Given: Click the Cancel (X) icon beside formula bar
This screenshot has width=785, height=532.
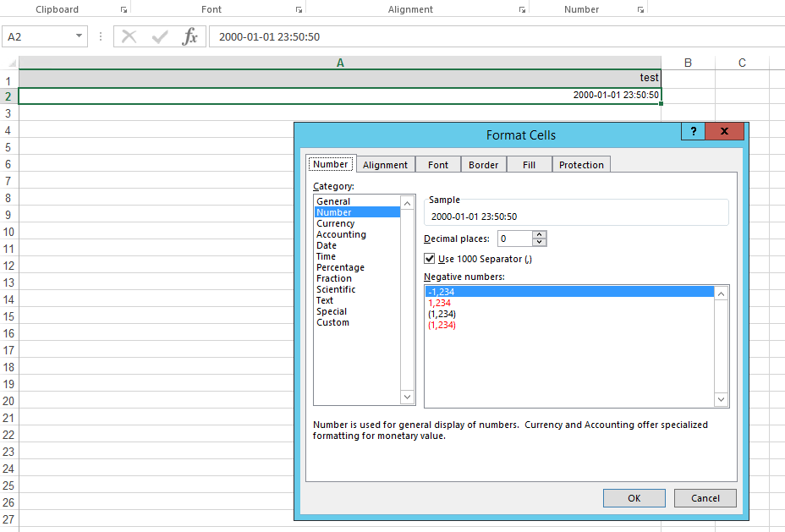Looking at the screenshot, I should [x=129, y=36].
